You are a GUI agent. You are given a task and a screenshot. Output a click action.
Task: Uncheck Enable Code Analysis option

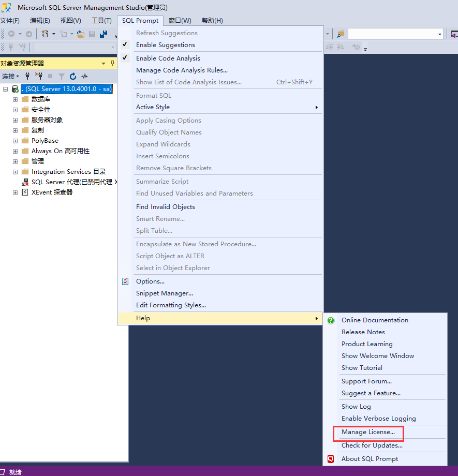pos(168,58)
